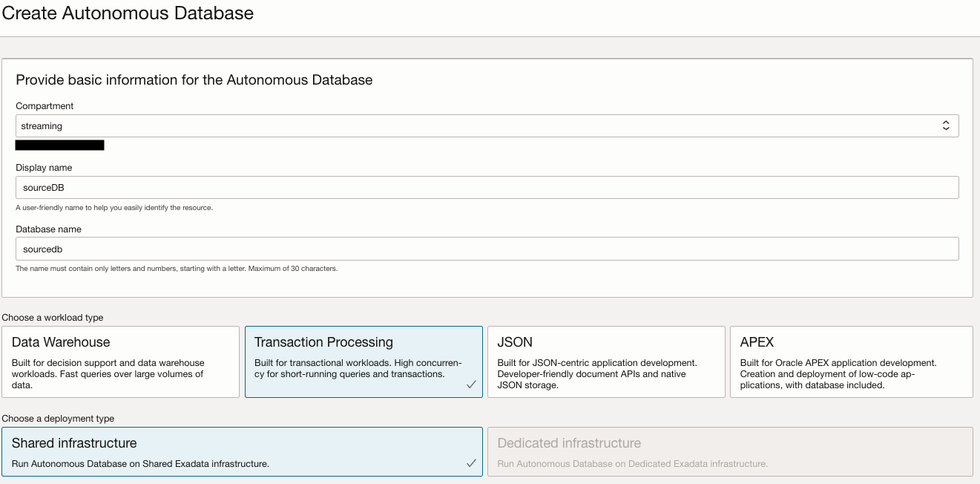Click the APEX card description text

click(838, 374)
